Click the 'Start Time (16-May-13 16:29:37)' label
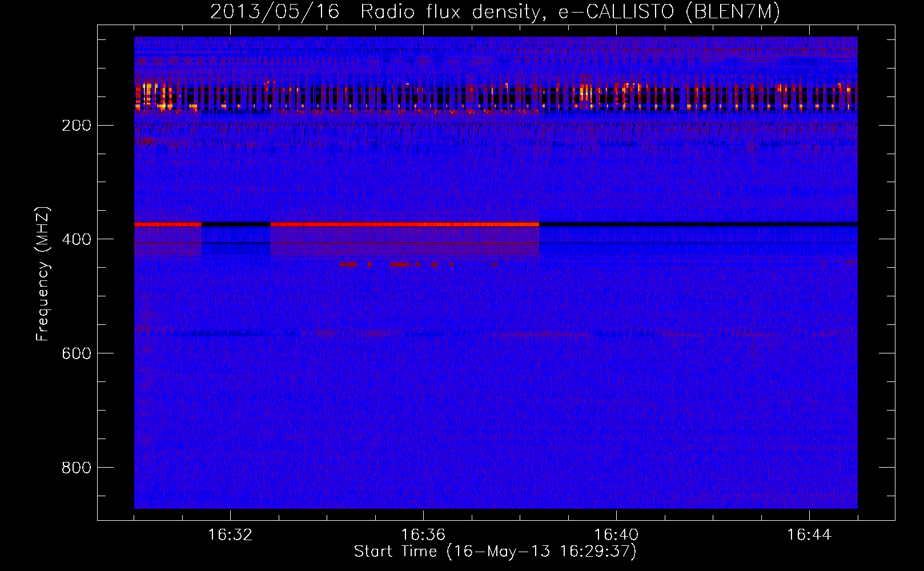The image size is (924, 571). pyautogui.click(x=495, y=552)
